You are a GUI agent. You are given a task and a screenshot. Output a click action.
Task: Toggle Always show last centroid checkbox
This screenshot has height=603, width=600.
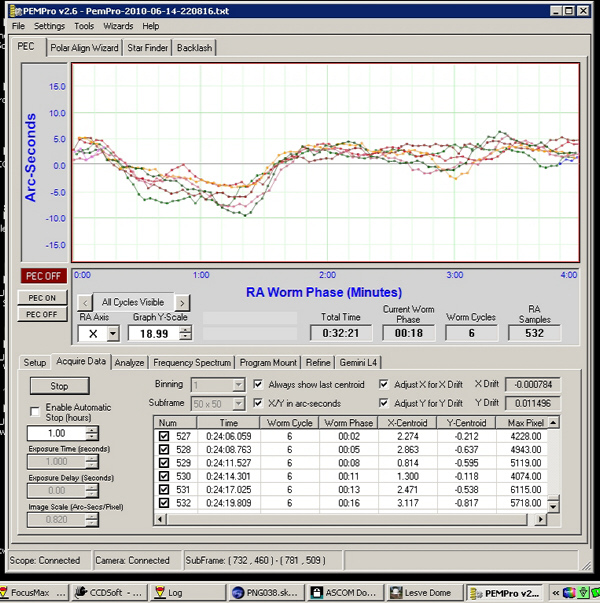[x=258, y=384]
